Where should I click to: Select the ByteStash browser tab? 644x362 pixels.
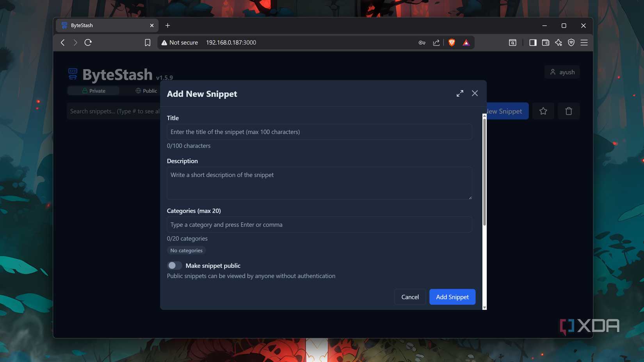[107, 25]
